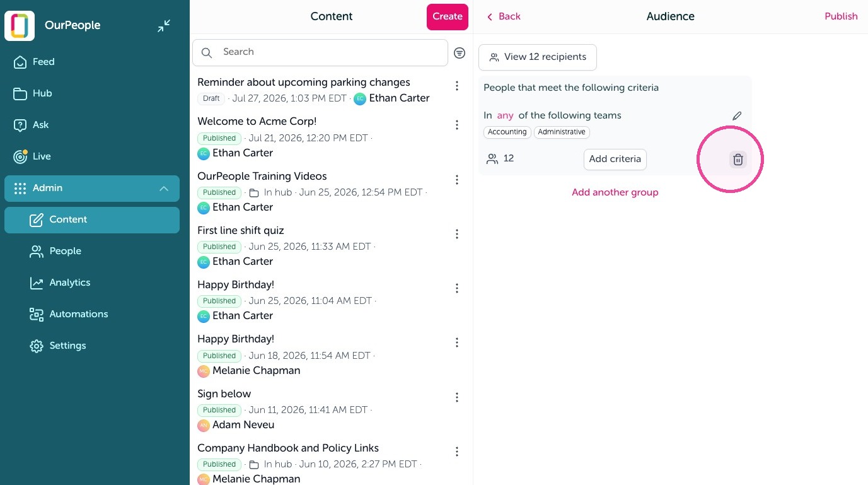868x485 pixels.
Task: Open the content filter icon beside search
Action: pyautogui.click(x=460, y=53)
